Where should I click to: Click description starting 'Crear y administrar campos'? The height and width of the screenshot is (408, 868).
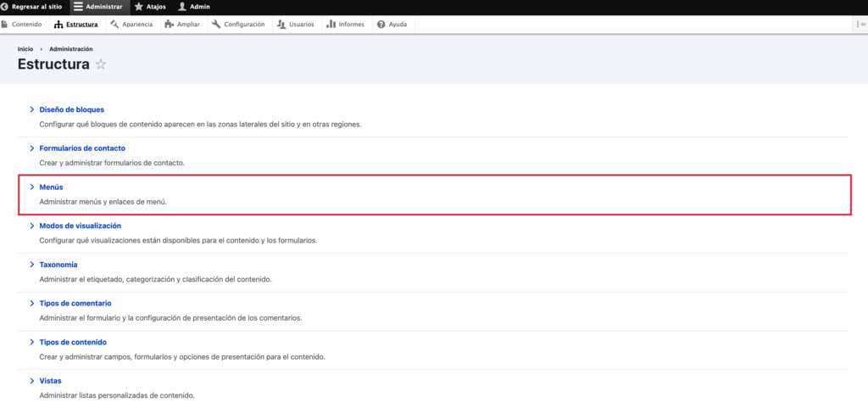pyautogui.click(x=182, y=356)
